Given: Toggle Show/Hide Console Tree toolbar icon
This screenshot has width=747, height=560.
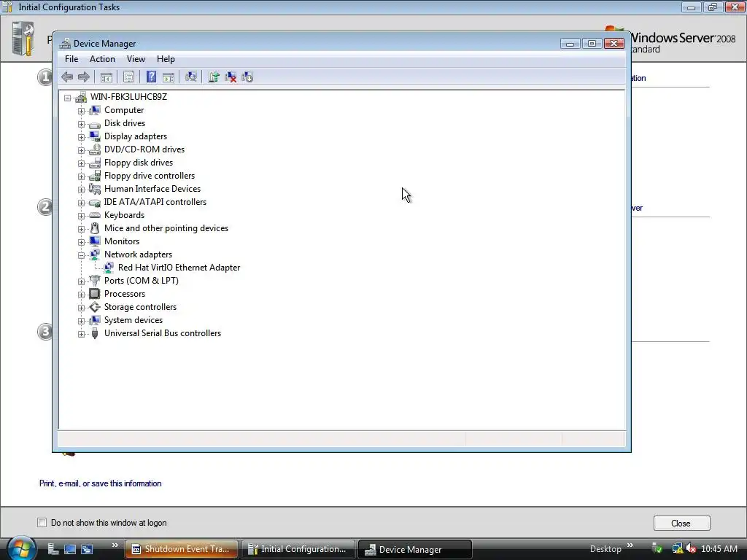Looking at the screenshot, I should (107, 77).
